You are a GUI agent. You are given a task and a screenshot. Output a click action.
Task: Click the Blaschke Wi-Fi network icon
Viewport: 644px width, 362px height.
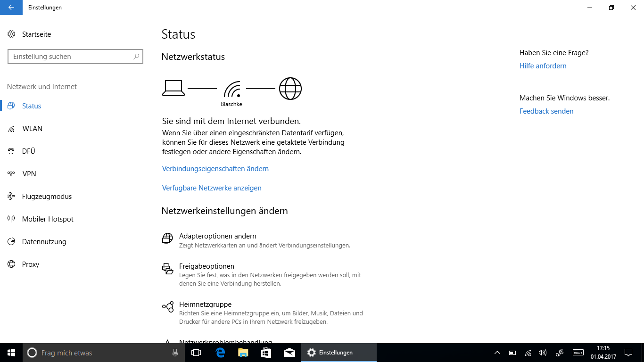[232, 90]
